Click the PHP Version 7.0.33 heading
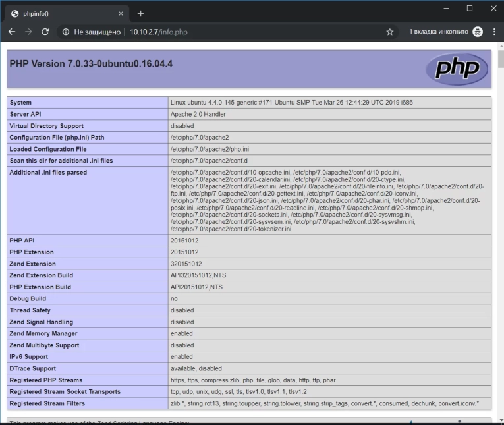504x425 pixels. coord(91,64)
